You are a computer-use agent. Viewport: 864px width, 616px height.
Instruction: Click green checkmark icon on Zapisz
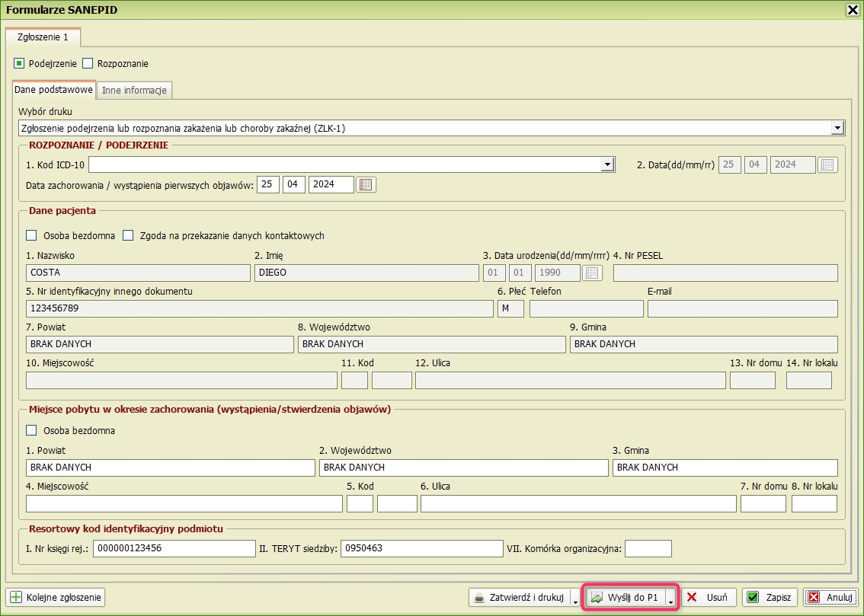pyautogui.click(x=753, y=598)
